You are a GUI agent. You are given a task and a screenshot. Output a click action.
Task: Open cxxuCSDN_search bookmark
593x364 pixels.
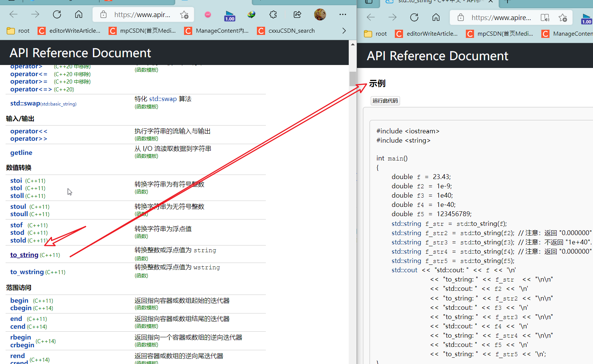[x=286, y=31]
